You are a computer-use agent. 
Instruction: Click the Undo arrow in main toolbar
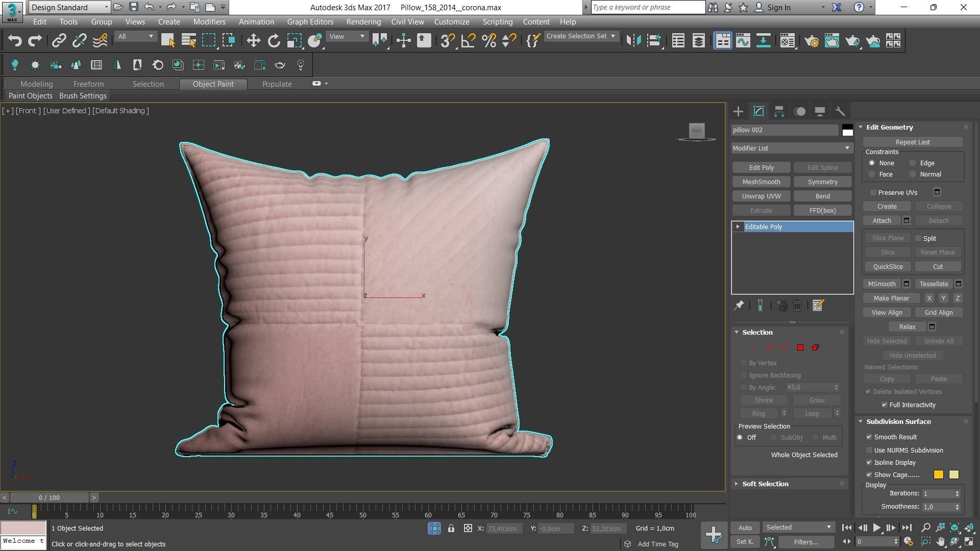(x=15, y=41)
